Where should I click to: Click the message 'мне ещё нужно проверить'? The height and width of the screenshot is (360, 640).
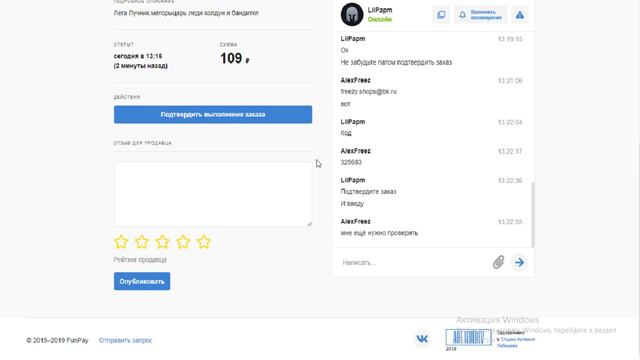[x=379, y=233]
